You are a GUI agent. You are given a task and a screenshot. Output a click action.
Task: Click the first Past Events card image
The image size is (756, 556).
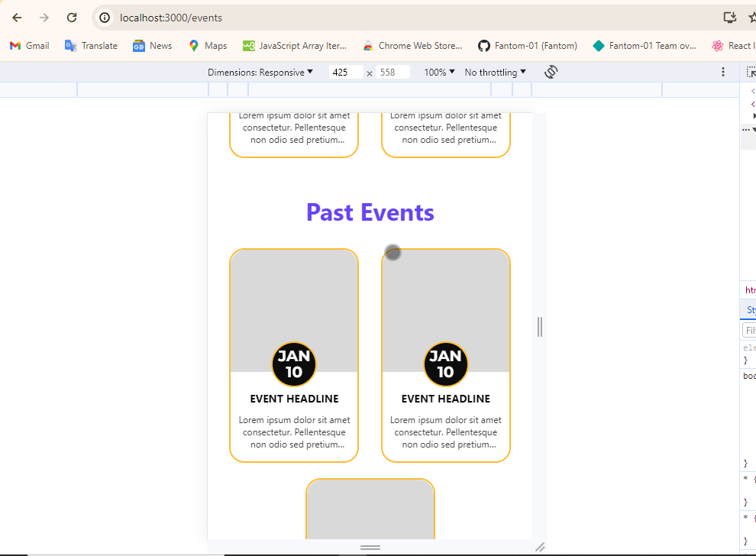[294, 311]
